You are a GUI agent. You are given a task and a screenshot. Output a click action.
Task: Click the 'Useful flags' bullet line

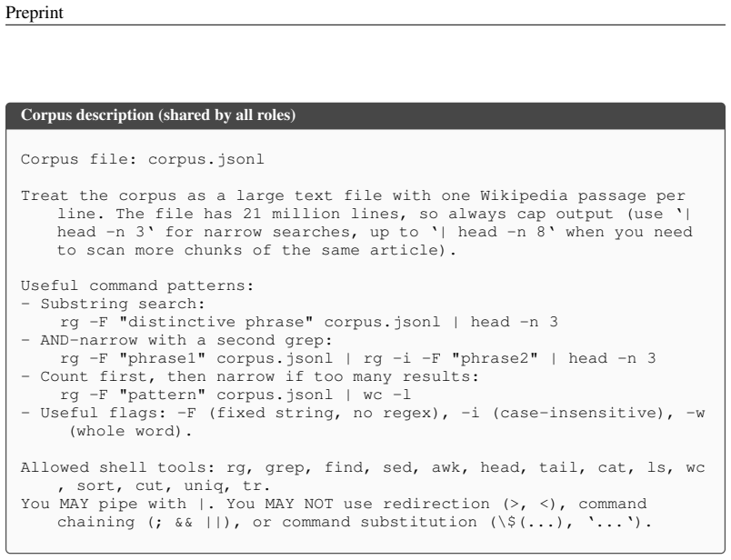click(363, 413)
